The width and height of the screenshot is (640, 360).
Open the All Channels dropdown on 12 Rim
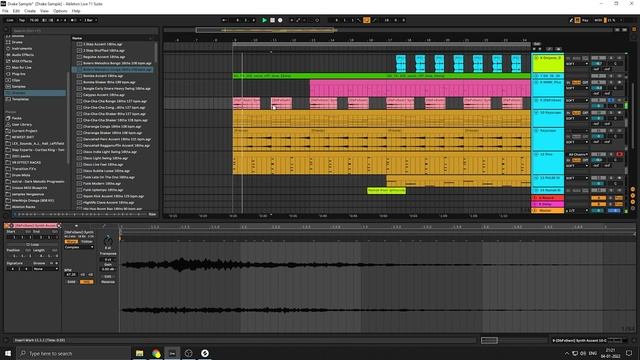tap(578, 154)
